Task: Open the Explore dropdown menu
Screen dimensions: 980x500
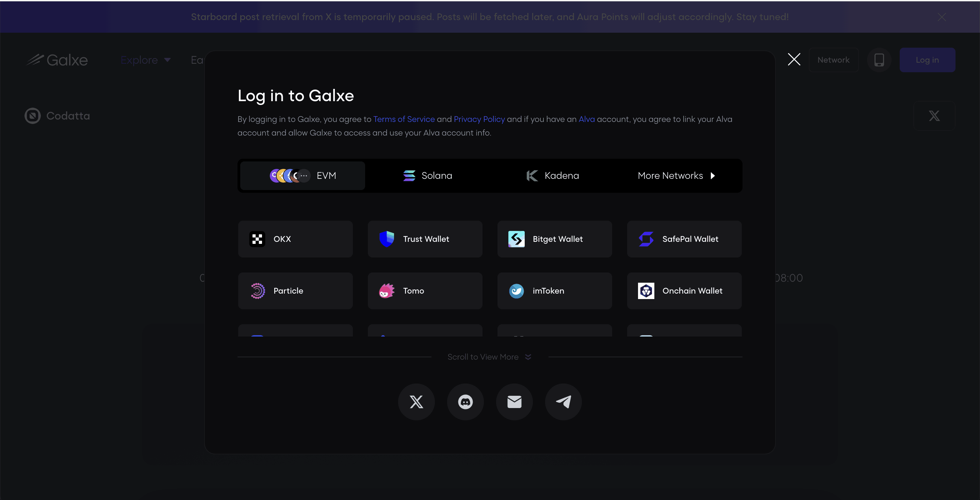Action: click(x=145, y=60)
